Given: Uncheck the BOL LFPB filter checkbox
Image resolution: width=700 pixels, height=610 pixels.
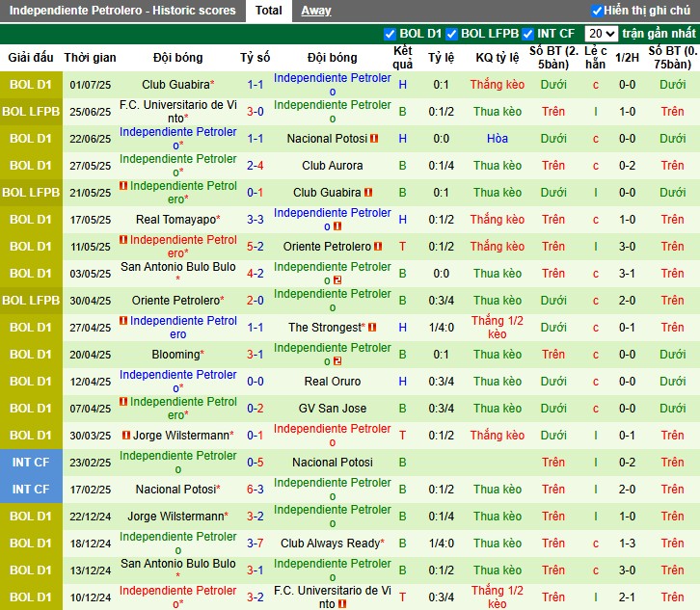Looking at the screenshot, I should tap(451, 34).
